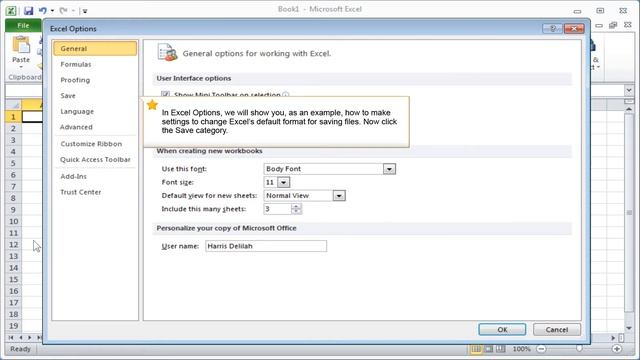The height and width of the screenshot is (360, 640).
Task: Open the Trust Center category
Action: pos(95,192)
